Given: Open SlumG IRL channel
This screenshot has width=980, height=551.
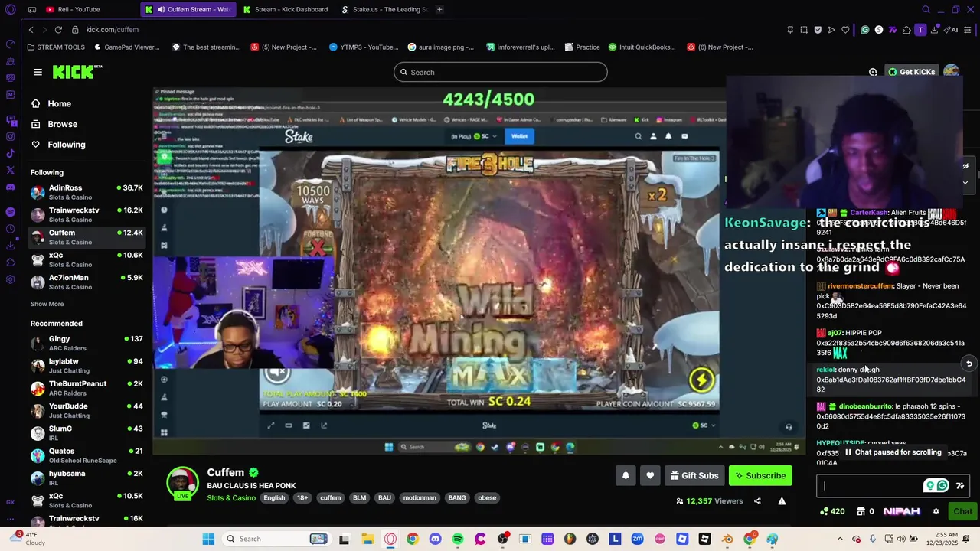Looking at the screenshot, I should tap(87, 432).
